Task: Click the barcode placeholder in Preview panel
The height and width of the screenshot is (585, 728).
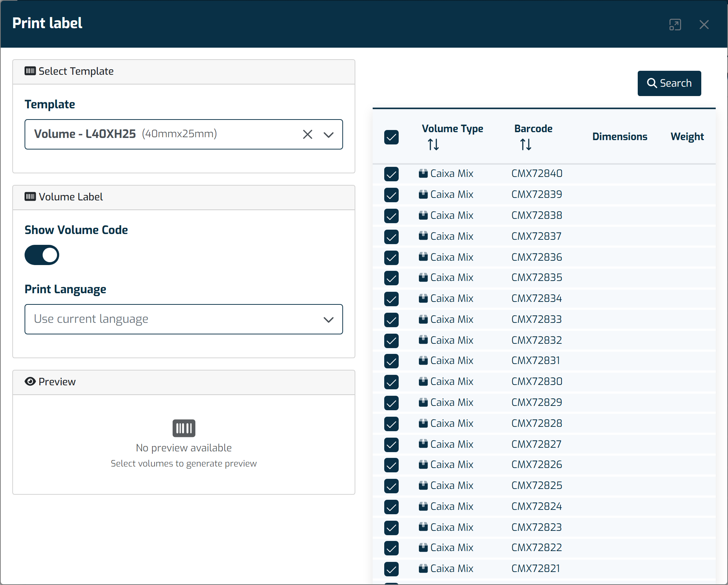Action: pos(184,428)
